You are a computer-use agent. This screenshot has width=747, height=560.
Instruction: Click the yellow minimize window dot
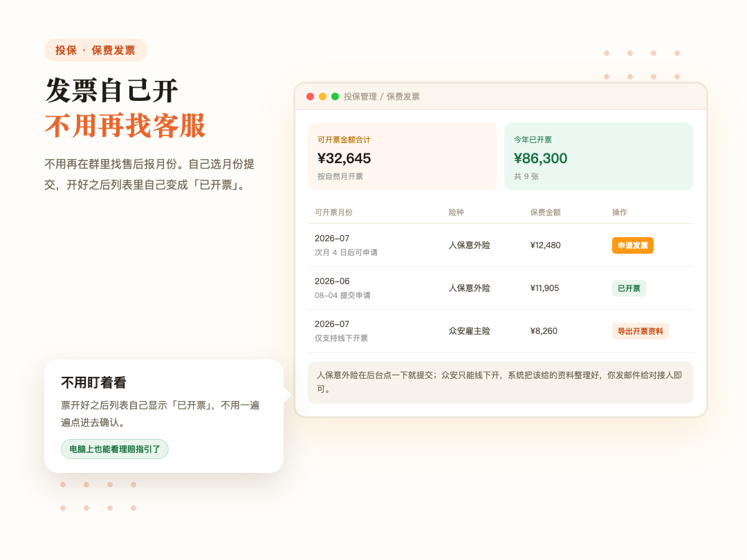(x=322, y=97)
